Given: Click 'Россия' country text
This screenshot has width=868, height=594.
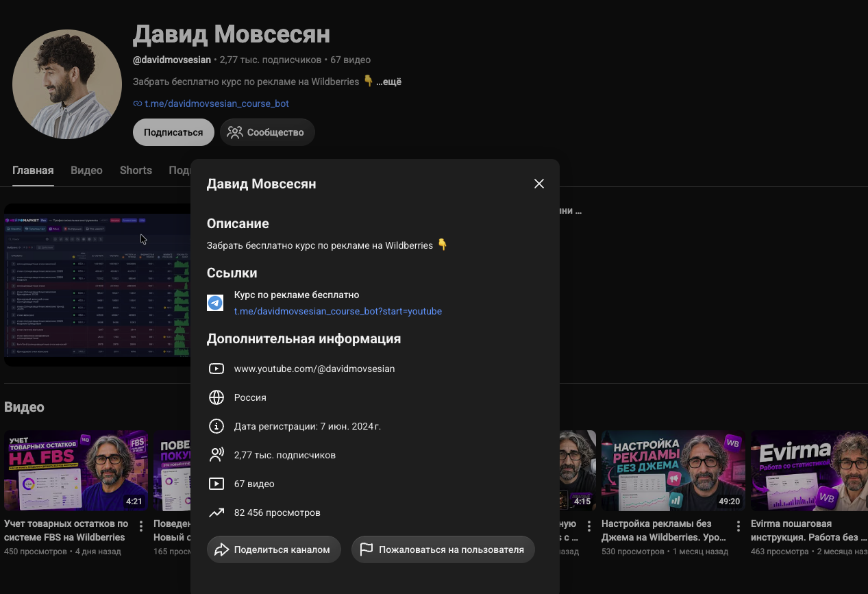Looking at the screenshot, I should coord(250,397).
